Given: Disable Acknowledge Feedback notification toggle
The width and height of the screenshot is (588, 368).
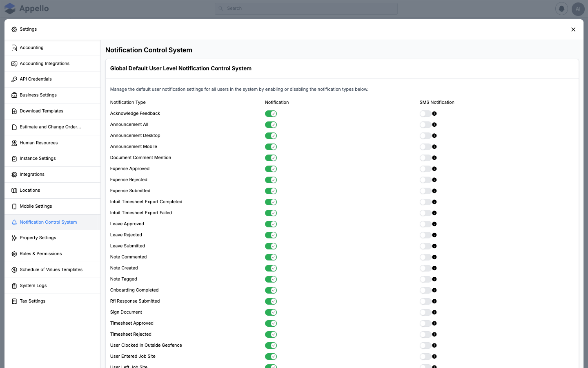Looking at the screenshot, I should [x=271, y=114].
